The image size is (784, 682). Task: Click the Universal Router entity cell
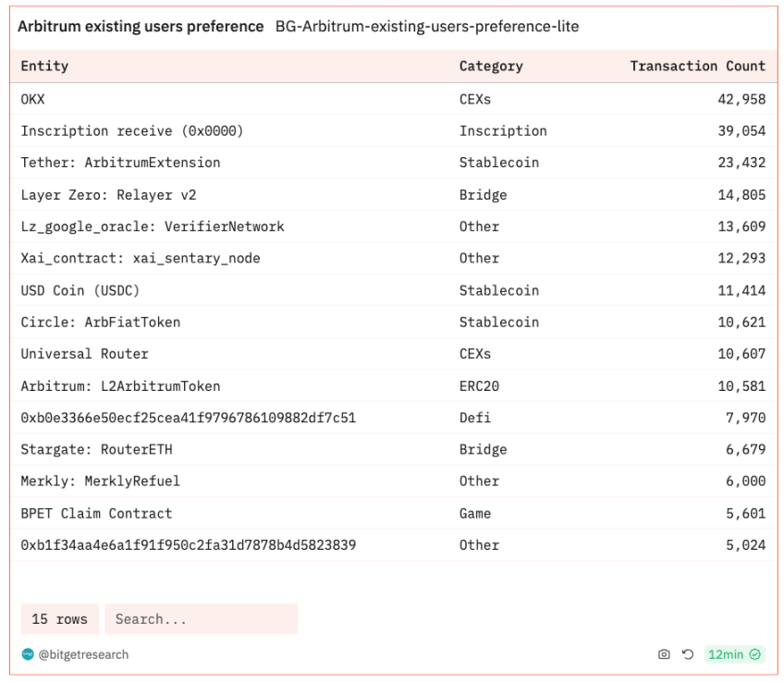[84, 354]
